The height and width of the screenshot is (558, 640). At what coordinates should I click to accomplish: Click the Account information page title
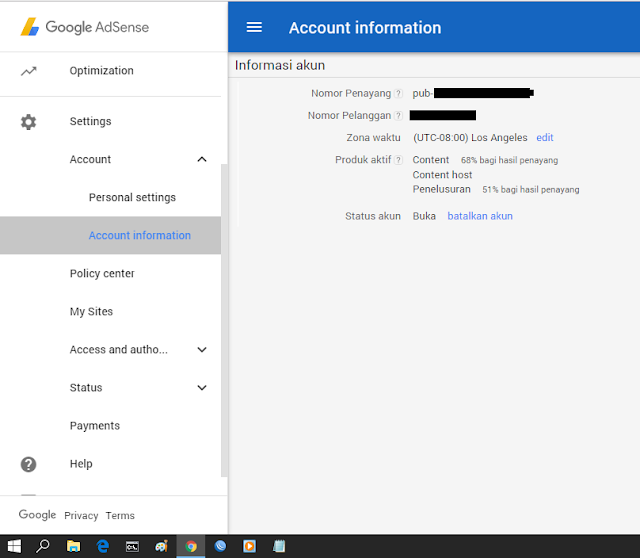point(365,28)
